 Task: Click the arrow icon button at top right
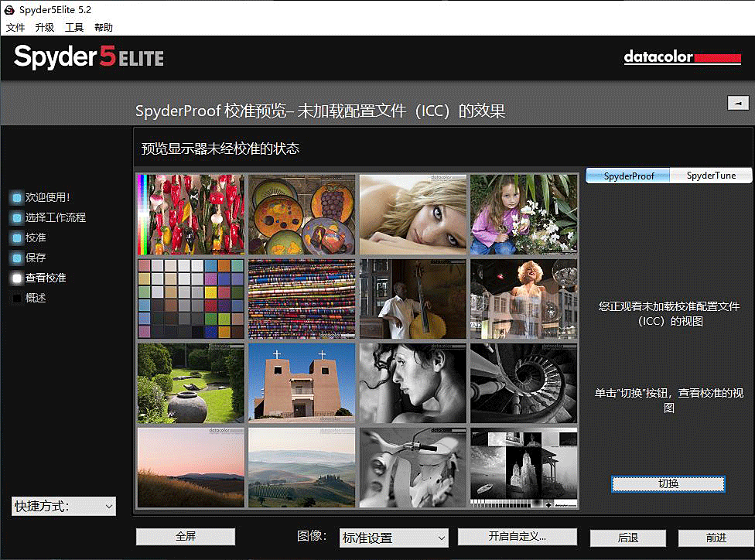click(x=738, y=103)
